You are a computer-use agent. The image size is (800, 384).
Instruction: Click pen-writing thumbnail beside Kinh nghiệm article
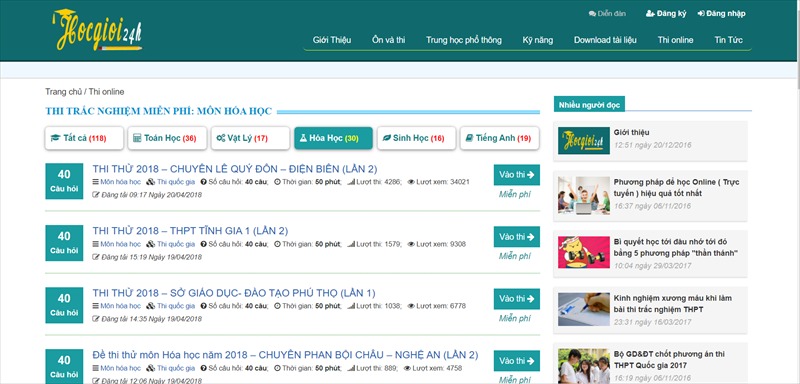click(584, 309)
